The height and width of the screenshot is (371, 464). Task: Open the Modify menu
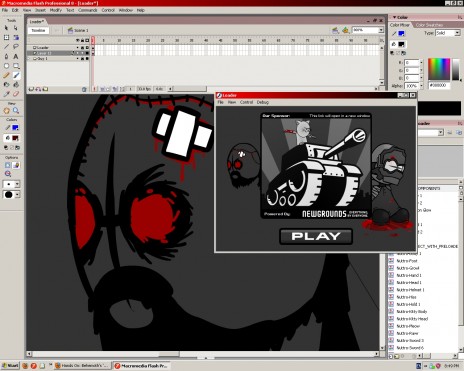point(56,10)
